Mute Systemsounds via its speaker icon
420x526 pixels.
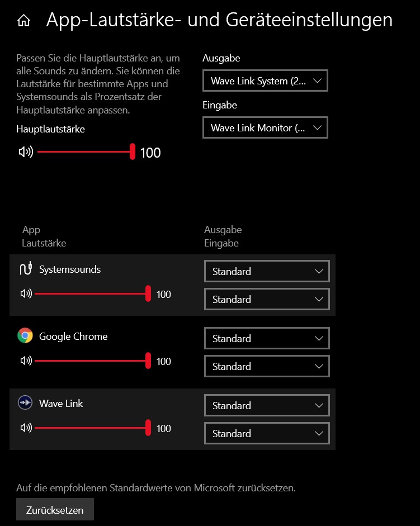26,294
